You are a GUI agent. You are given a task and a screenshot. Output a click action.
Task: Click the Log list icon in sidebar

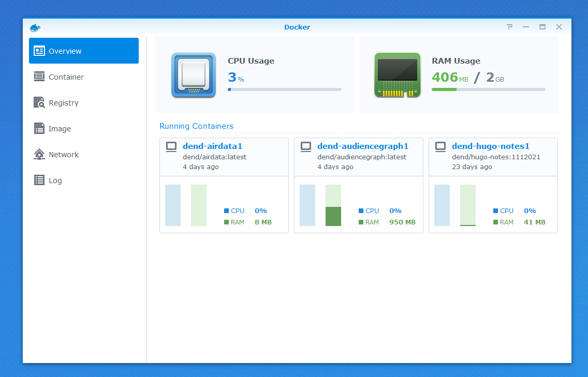39,180
